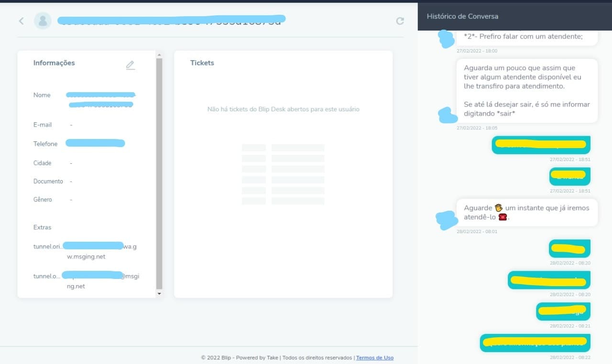
Task: Click the Informações heading
Action: 54,63
